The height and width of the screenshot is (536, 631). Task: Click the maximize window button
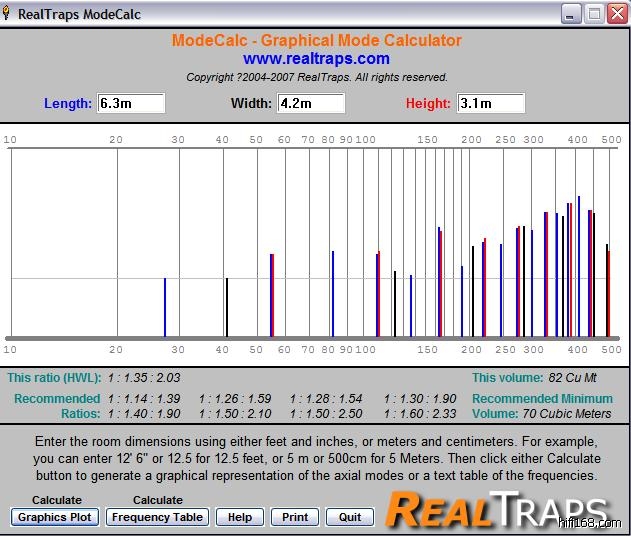[593, 14]
